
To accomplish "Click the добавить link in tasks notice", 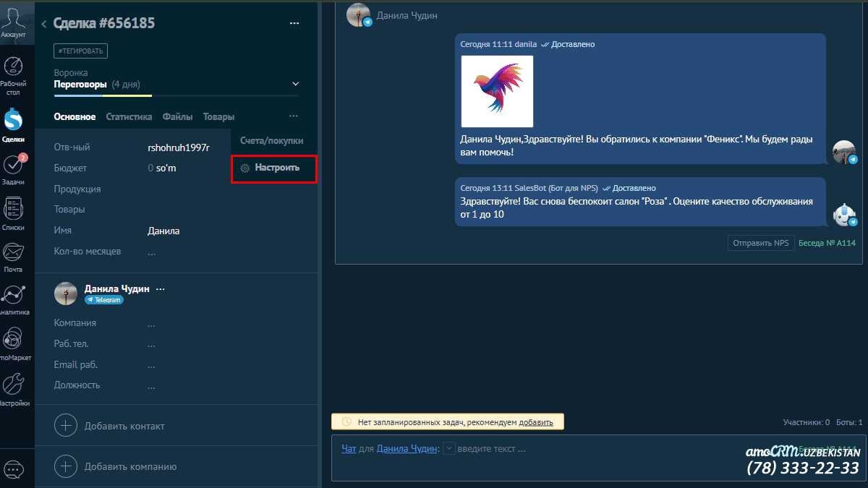I will click(536, 422).
